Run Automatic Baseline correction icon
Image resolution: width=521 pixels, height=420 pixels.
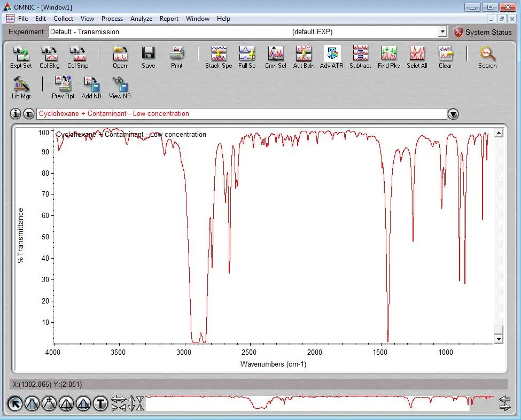coord(304,57)
